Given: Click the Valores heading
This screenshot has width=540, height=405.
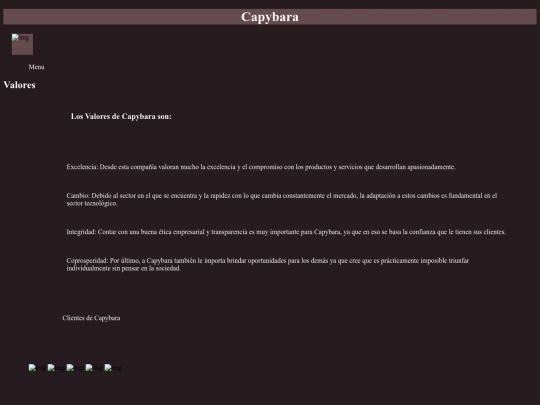Looking at the screenshot, I should (x=19, y=85).
